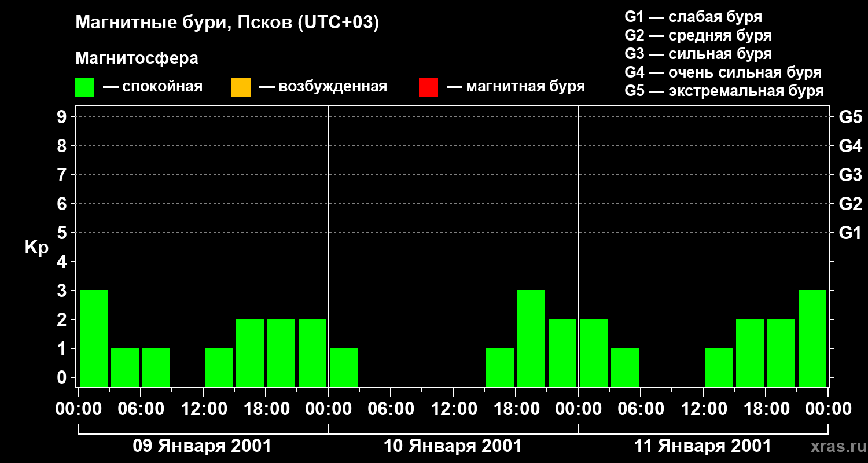This screenshot has width=868, height=463.
Task: Click the Kp 1 bar starting 12:00 on 09 Января
Action: click(219, 367)
